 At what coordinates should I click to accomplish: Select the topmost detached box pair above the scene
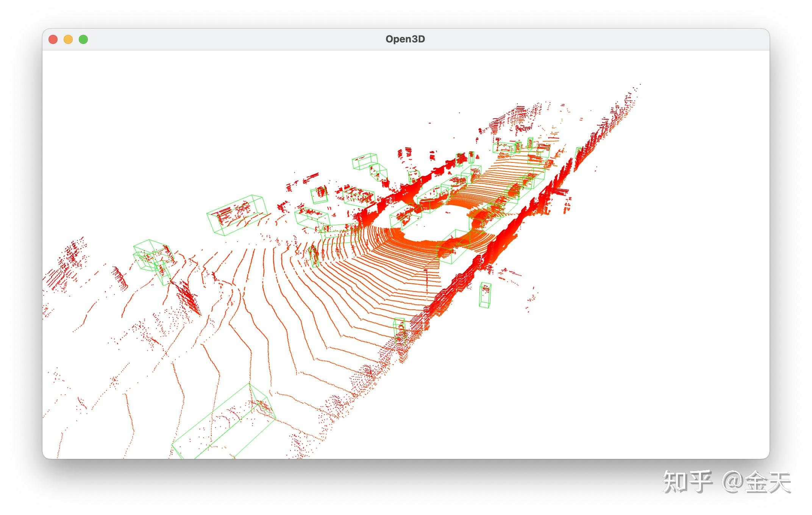point(369,167)
